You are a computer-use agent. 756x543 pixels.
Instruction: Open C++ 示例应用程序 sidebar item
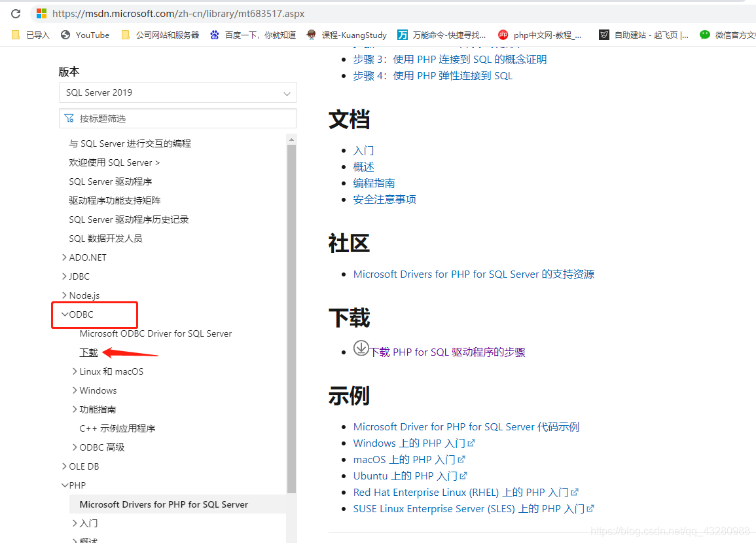point(117,428)
